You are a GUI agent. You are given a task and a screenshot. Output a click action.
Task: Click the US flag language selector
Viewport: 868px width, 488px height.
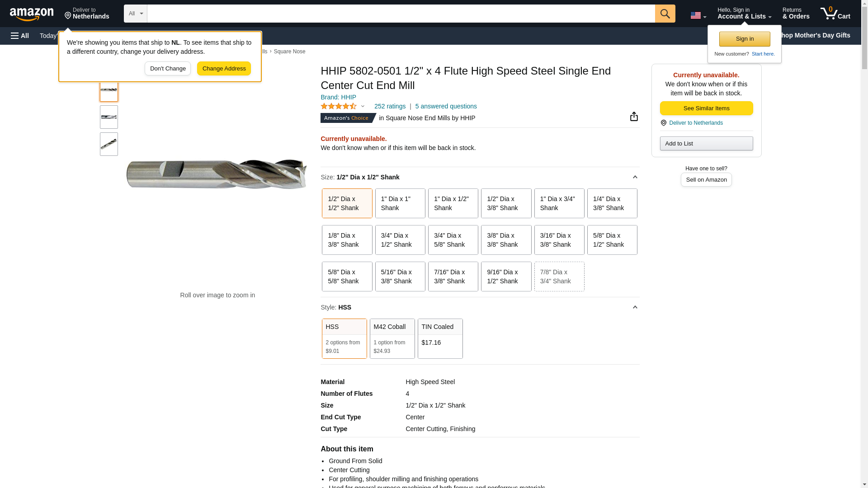tap(698, 15)
